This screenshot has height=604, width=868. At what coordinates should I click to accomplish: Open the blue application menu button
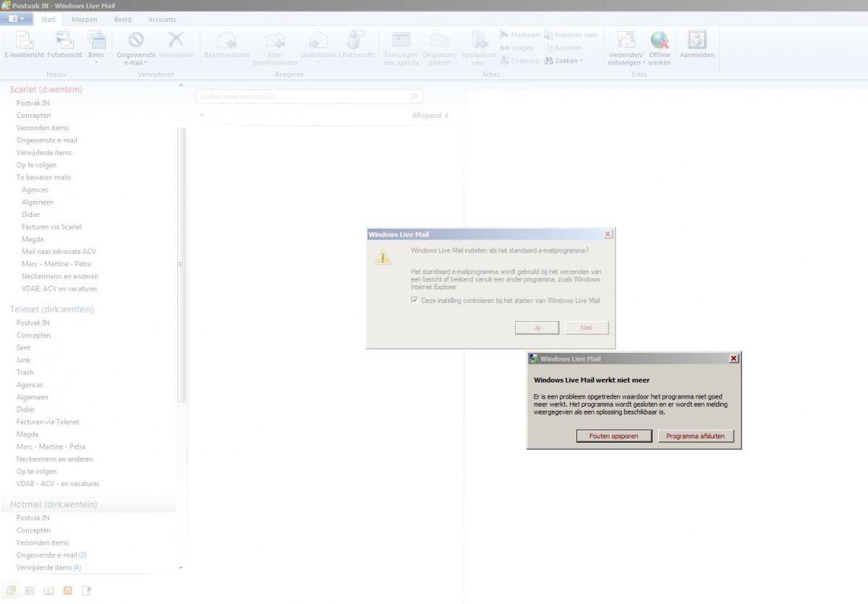point(17,19)
